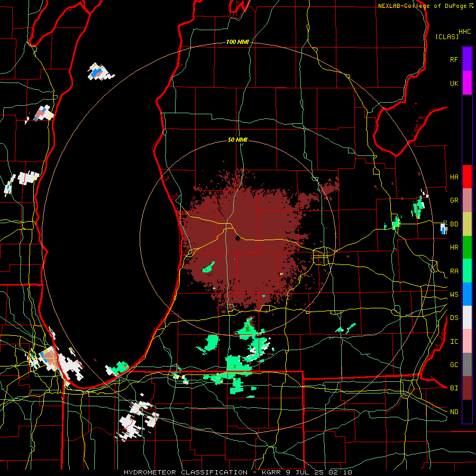Click the 50 NMI range ring label
Image resolution: width=476 pixels, height=476 pixels.
237,140
